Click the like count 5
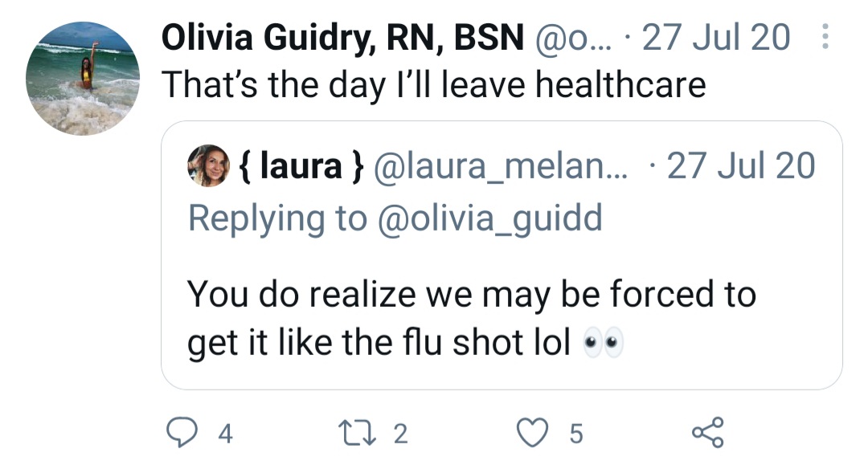This screenshot has height=469, width=868. point(575,434)
